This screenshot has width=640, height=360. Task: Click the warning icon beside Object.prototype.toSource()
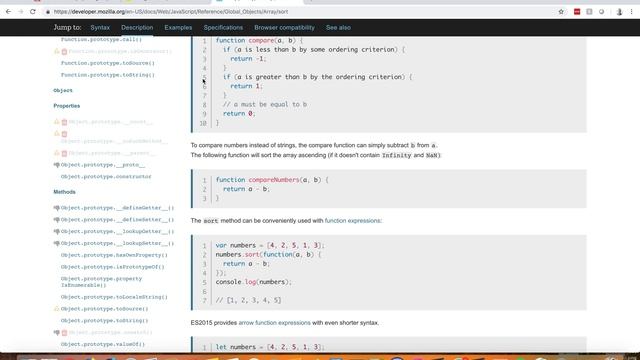(x=57, y=309)
